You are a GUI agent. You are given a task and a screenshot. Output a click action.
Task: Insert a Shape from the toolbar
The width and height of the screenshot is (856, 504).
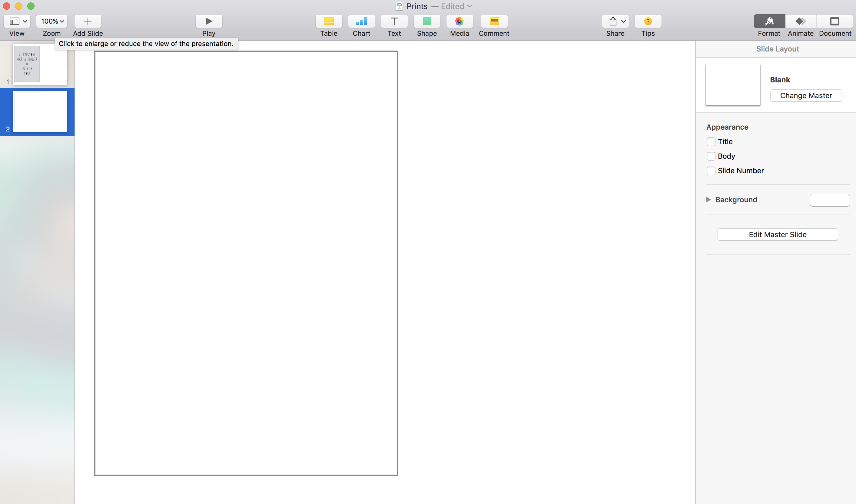click(x=427, y=21)
